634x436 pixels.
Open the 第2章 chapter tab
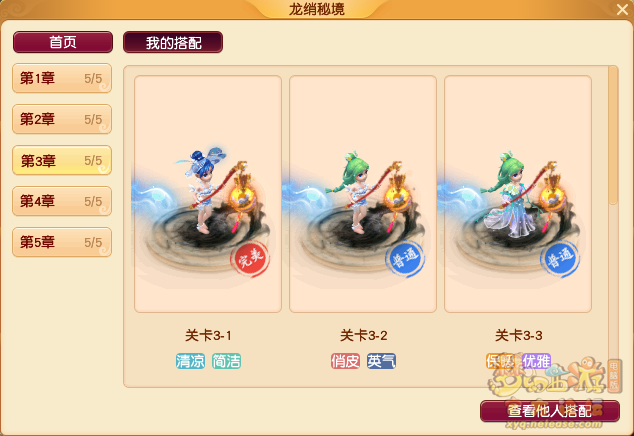62,119
